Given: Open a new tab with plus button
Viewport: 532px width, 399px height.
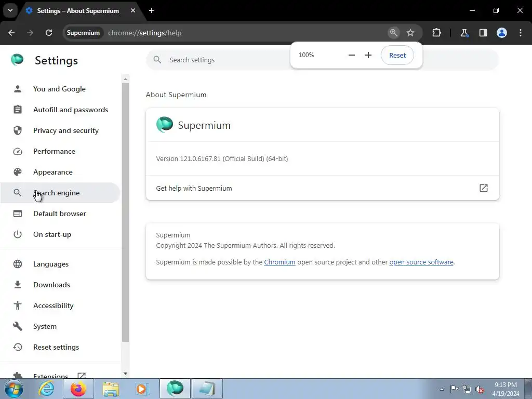Looking at the screenshot, I should (152, 10).
